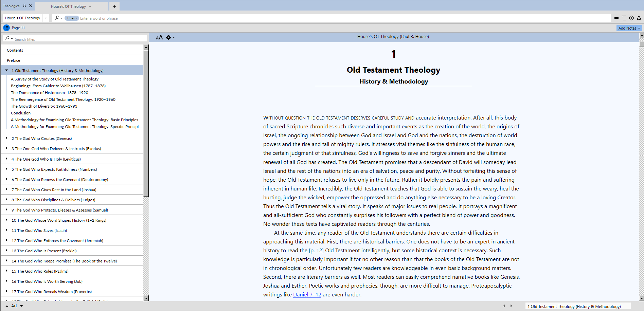Image resolution: width=644 pixels, height=311 pixels.
Task: Expand 9 The God Who Protects (Samuel)
Action: click(6, 209)
